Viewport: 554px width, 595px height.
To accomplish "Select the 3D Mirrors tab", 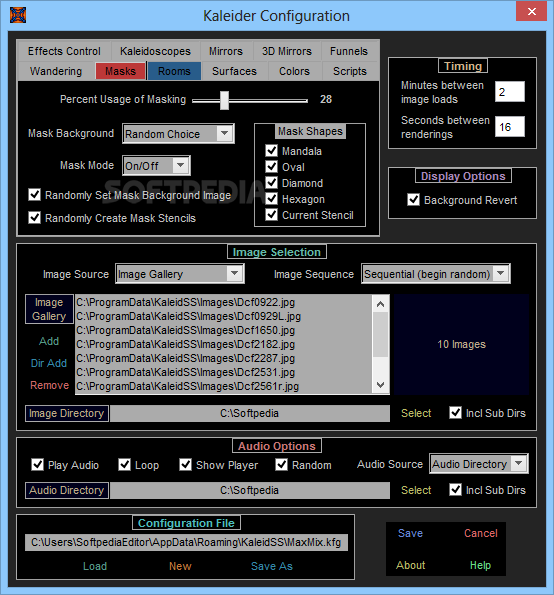I will pyautogui.click(x=287, y=51).
